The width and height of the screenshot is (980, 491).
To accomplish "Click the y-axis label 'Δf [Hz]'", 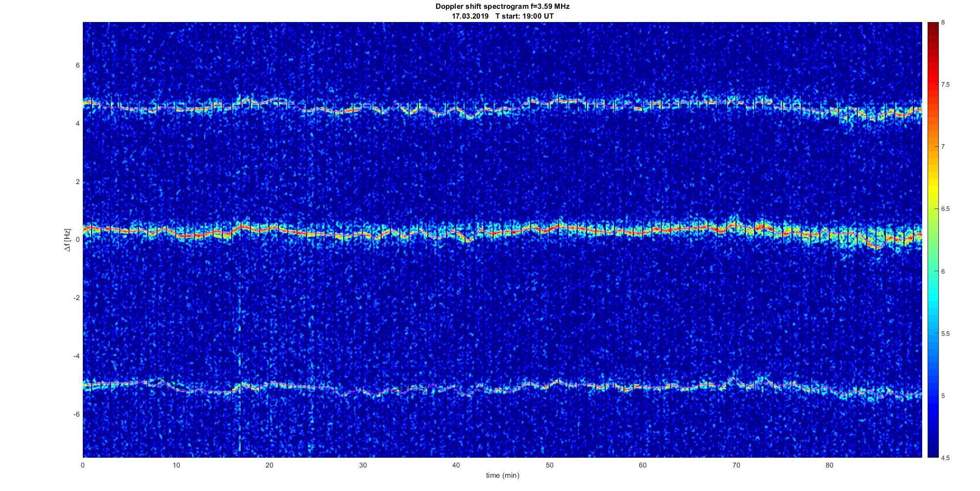I will 68,240.
